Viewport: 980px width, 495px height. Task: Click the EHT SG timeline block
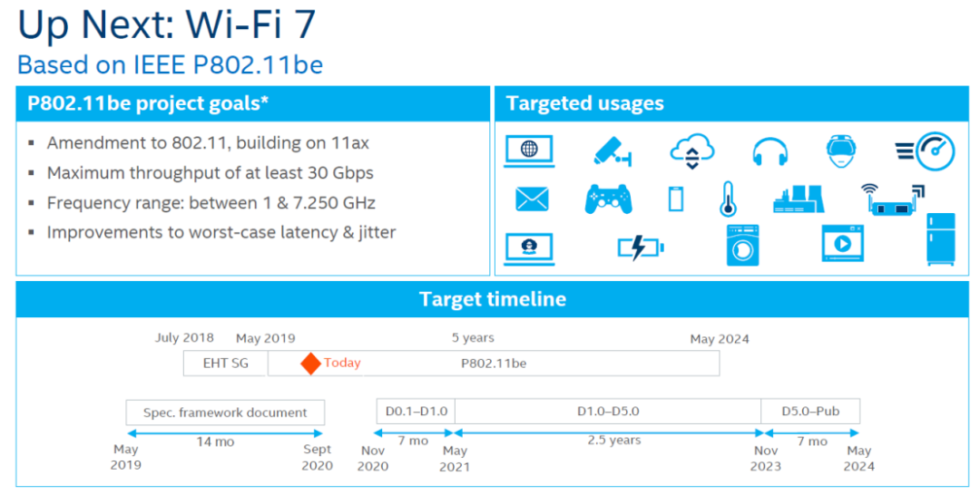(x=226, y=364)
